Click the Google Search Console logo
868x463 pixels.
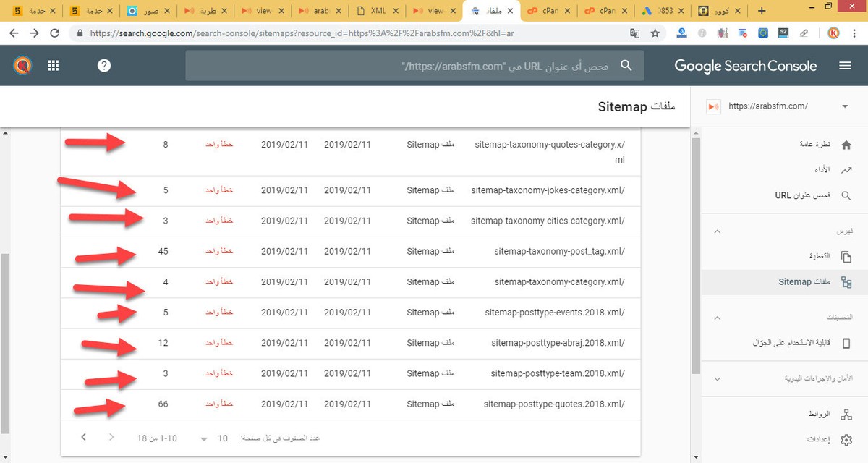point(746,66)
